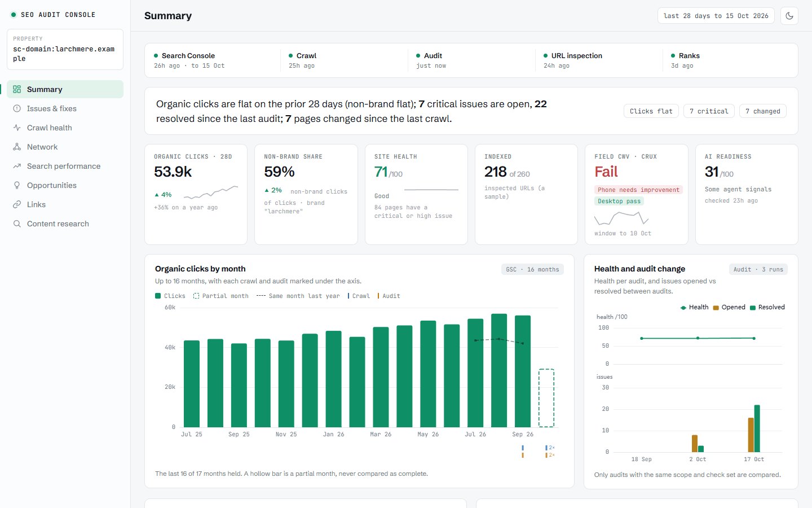The width and height of the screenshot is (812, 508).
Task: Click the Health legend entry
Action: point(695,307)
